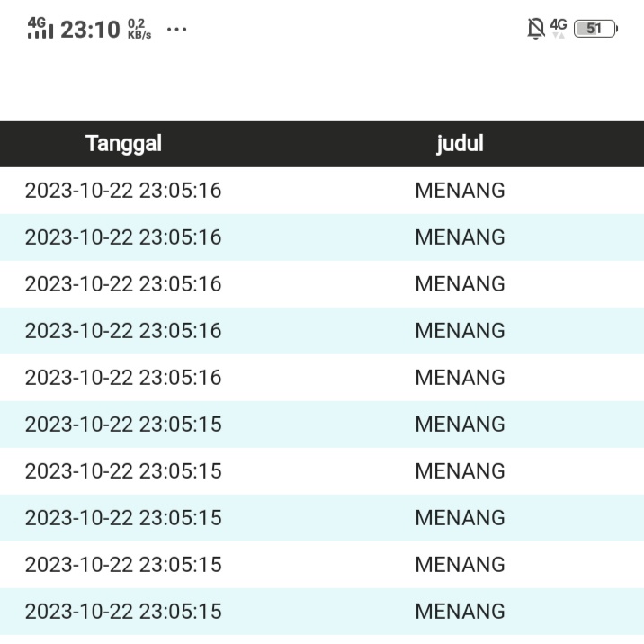Tap the 23:10 clock in status bar

click(x=90, y=30)
